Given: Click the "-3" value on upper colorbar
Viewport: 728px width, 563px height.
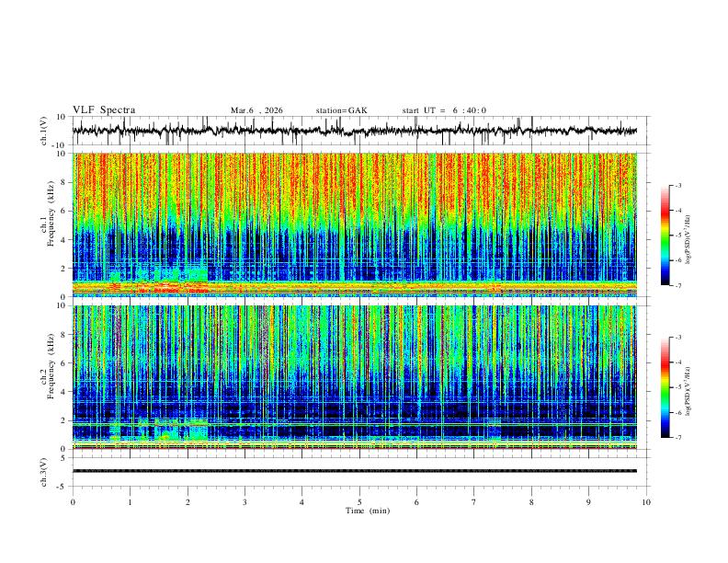Looking at the screenshot, I should tap(677, 185).
